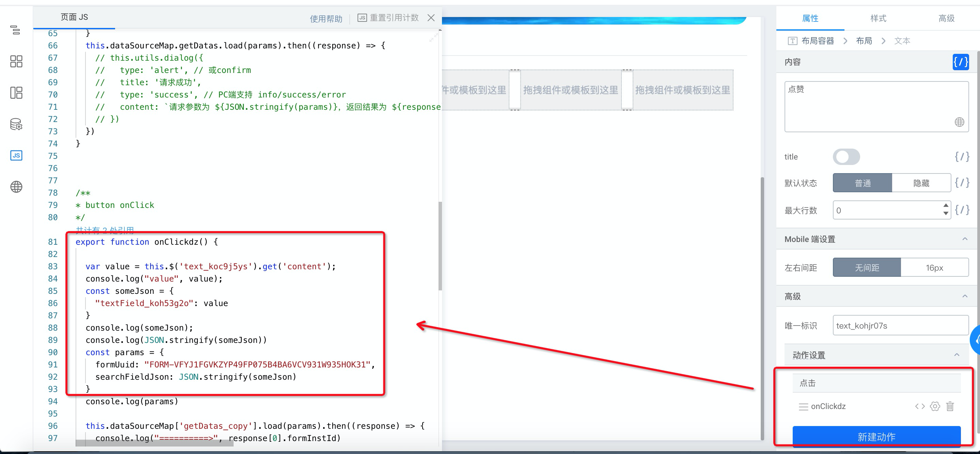View code of onClickdz action
This screenshot has height=454, width=980.
click(x=919, y=406)
